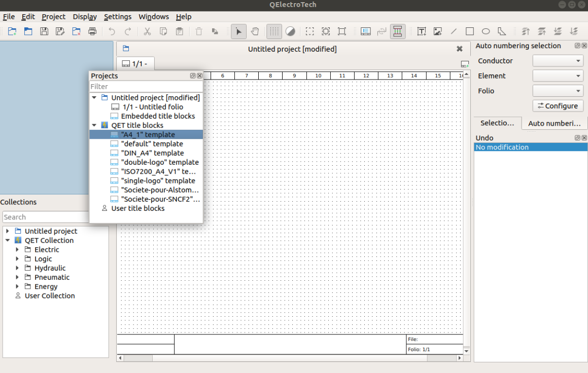Open the Folio numbering dropdown
This screenshot has height=373, width=588.
click(x=558, y=91)
